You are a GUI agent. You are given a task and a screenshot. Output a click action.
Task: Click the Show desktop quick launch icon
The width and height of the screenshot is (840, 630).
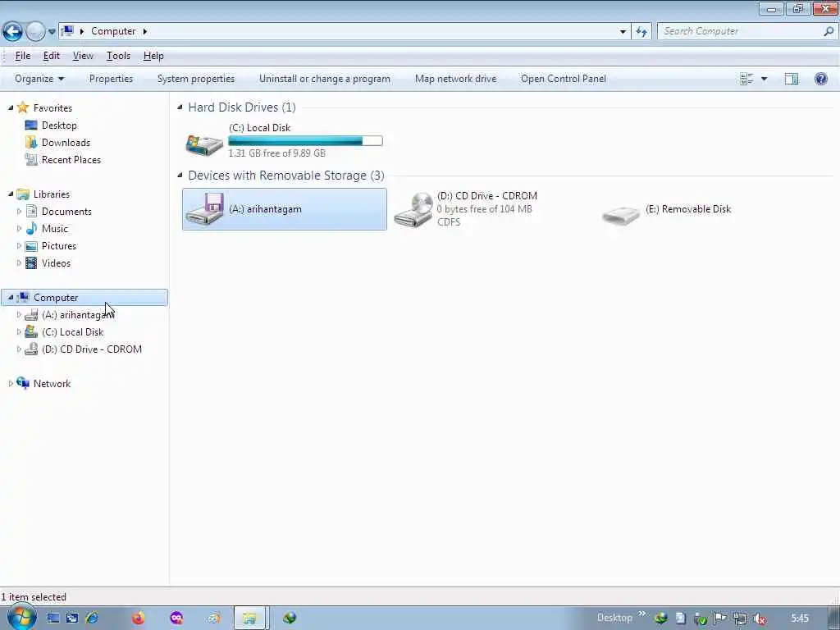tap(53, 619)
